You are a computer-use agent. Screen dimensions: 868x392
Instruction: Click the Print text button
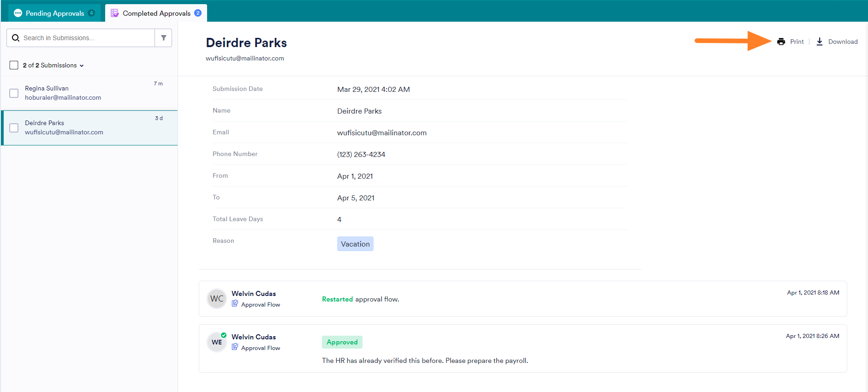(797, 42)
